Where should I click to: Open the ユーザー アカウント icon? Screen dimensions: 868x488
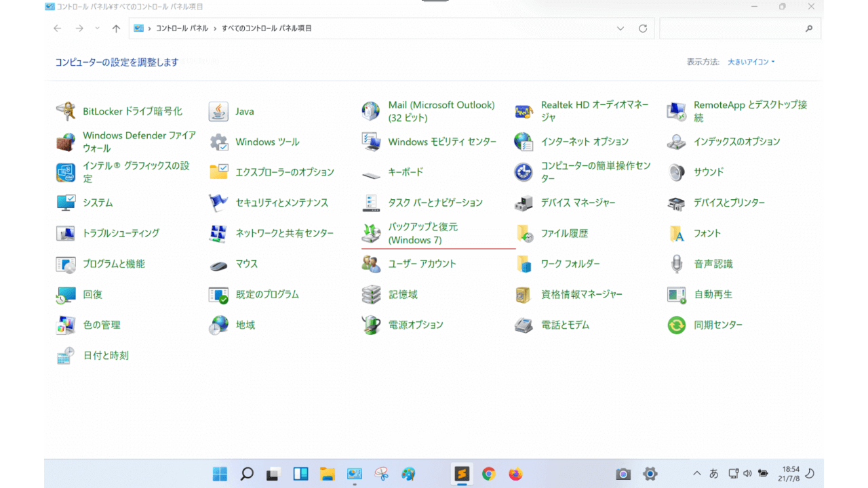click(x=371, y=264)
